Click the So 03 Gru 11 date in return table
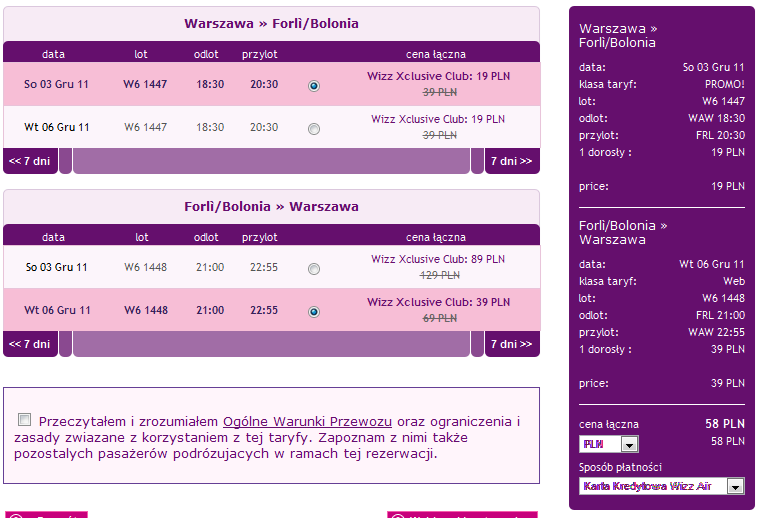Screen dimensions: 761x518 (56, 267)
